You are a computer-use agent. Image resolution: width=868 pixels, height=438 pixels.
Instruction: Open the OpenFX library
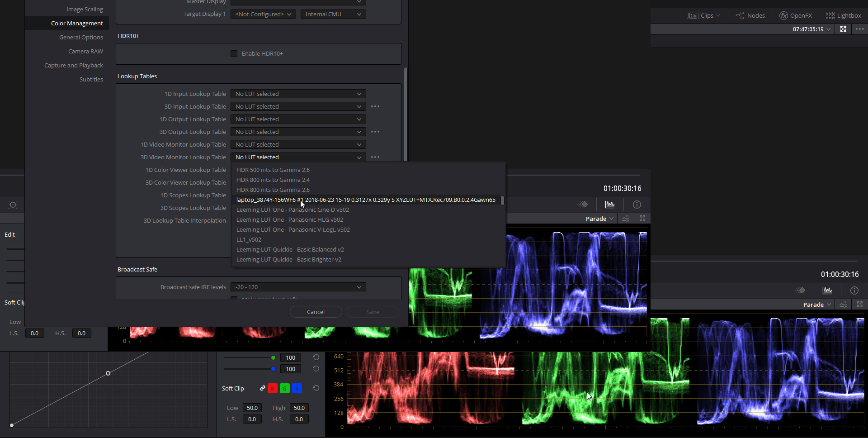pos(796,15)
